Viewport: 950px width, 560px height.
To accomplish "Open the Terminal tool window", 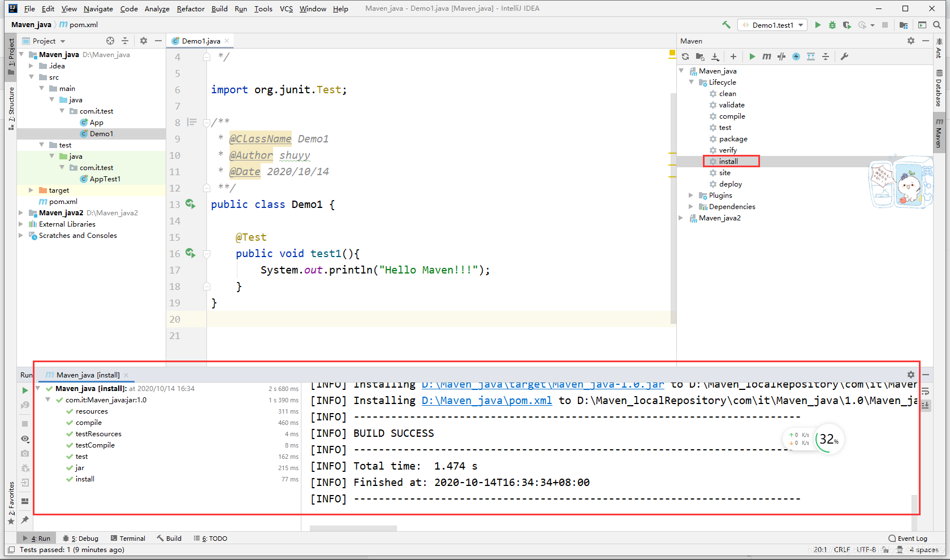I will [128, 539].
